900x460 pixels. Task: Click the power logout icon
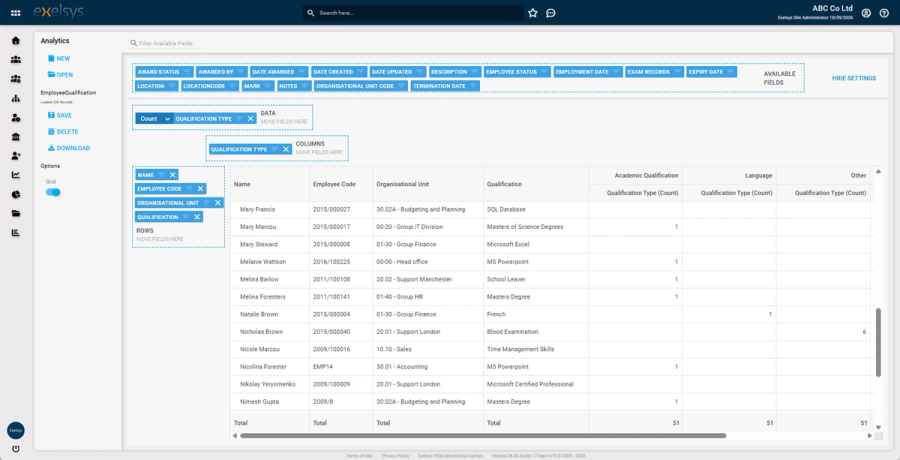coord(15,449)
